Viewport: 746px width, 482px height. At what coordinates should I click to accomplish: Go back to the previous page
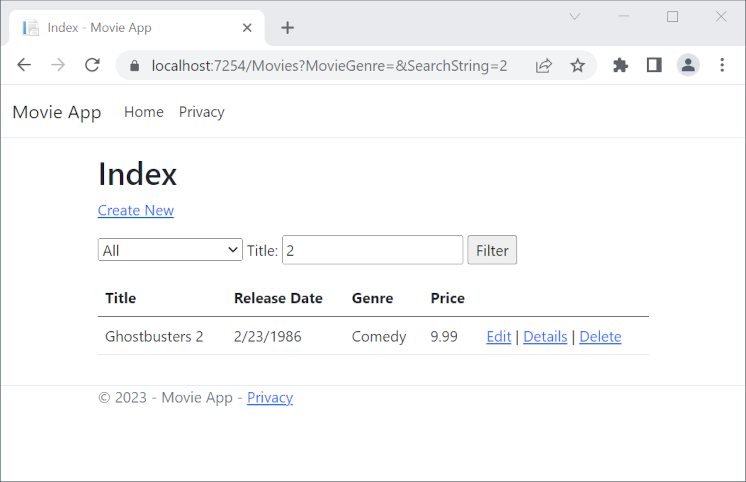[x=24, y=65]
